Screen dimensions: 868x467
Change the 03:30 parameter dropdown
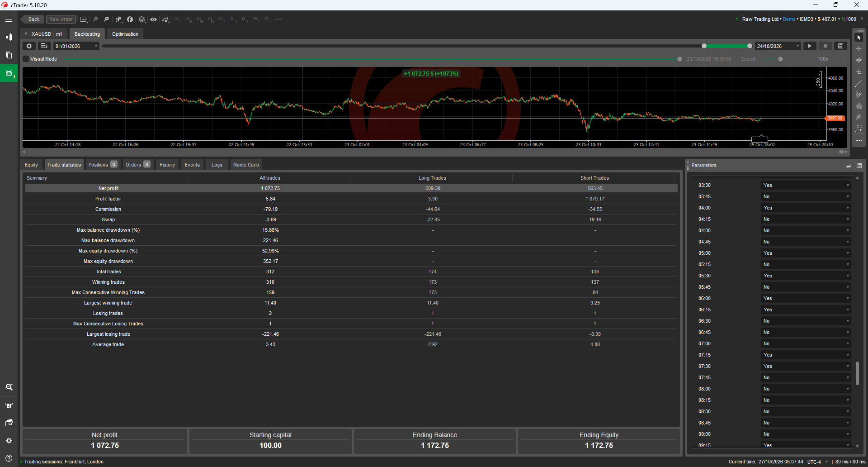tap(806, 186)
